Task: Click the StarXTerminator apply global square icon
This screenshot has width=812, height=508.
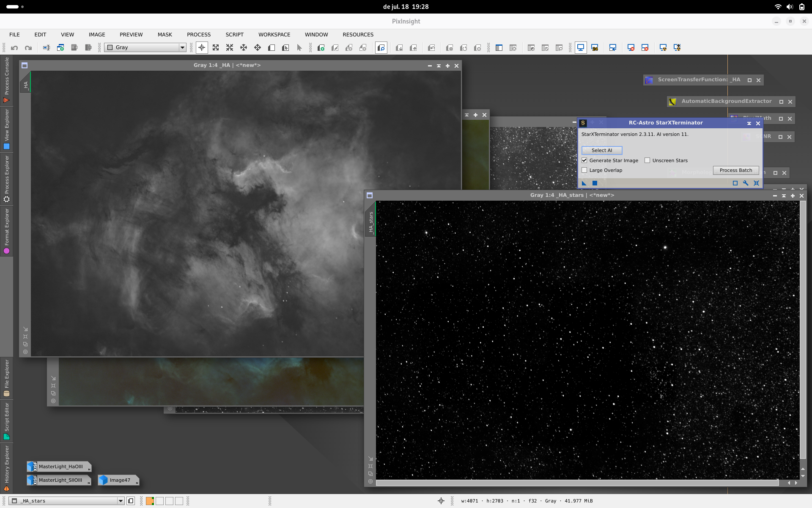Action: (x=595, y=183)
